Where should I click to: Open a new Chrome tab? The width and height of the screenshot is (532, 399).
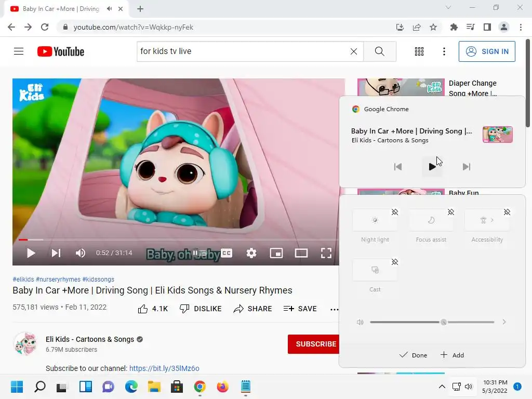[x=140, y=9]
